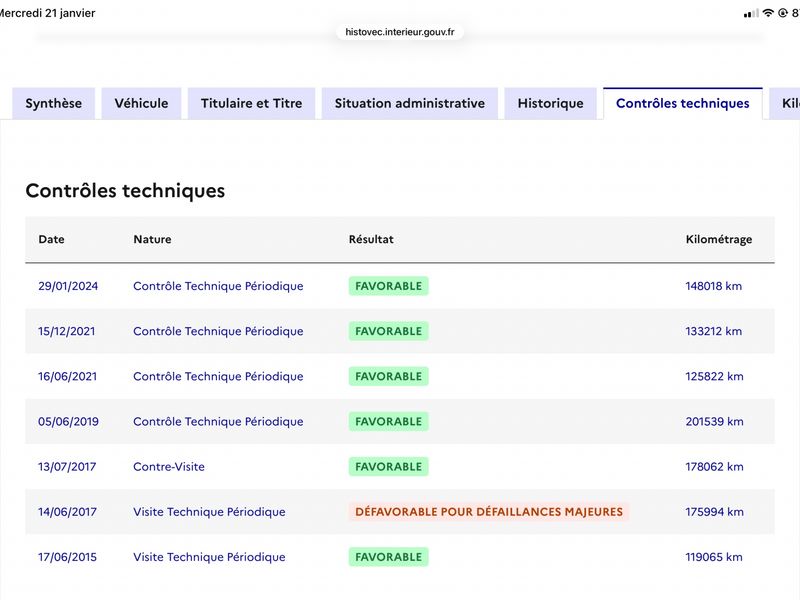Select the 201539 km mileage value
This screenshot has height=600, width=800.
coord(714,422)
